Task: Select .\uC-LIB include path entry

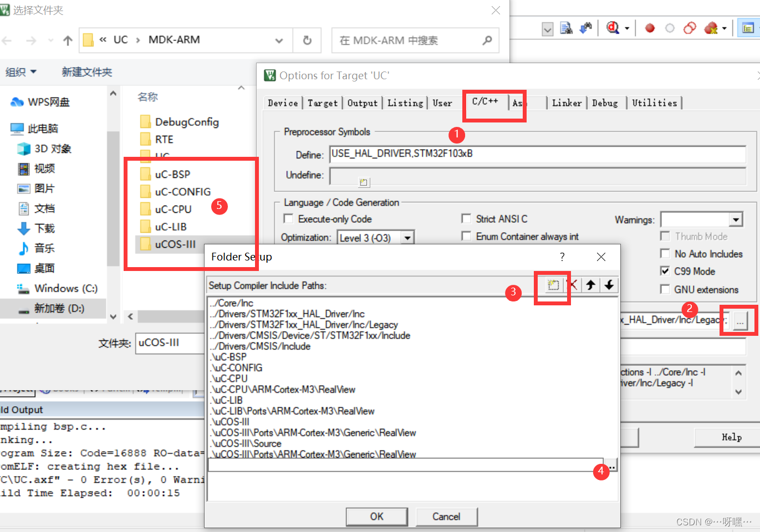Action: pos(227,400)
